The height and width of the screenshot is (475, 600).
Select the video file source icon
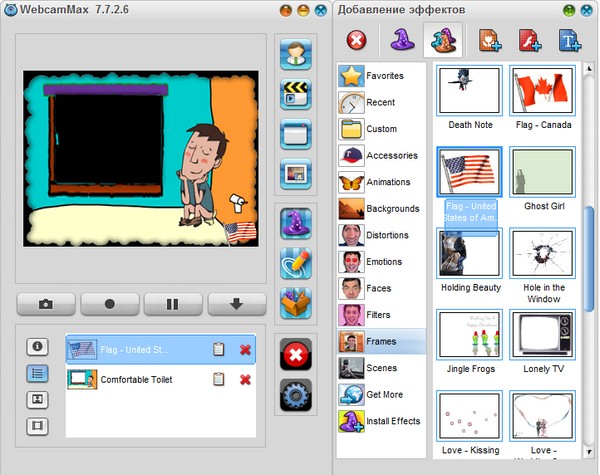[296, 94]
